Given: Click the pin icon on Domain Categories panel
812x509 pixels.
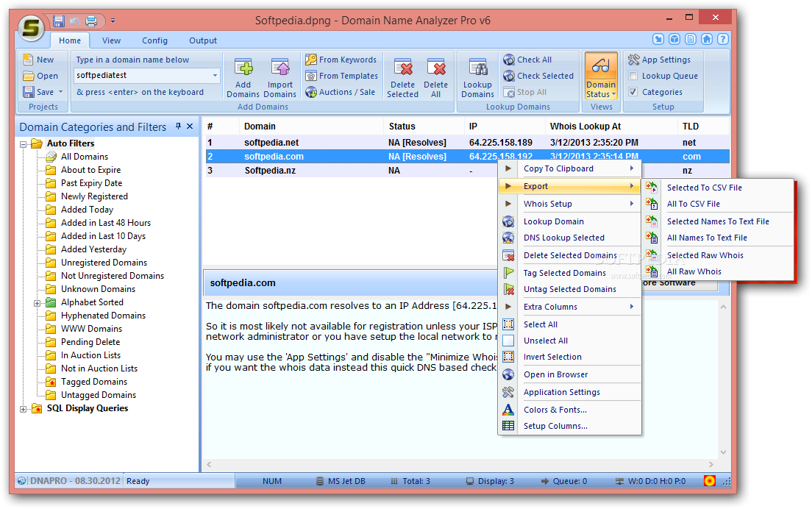Looking at the screenshot, I should click(178, 126).
